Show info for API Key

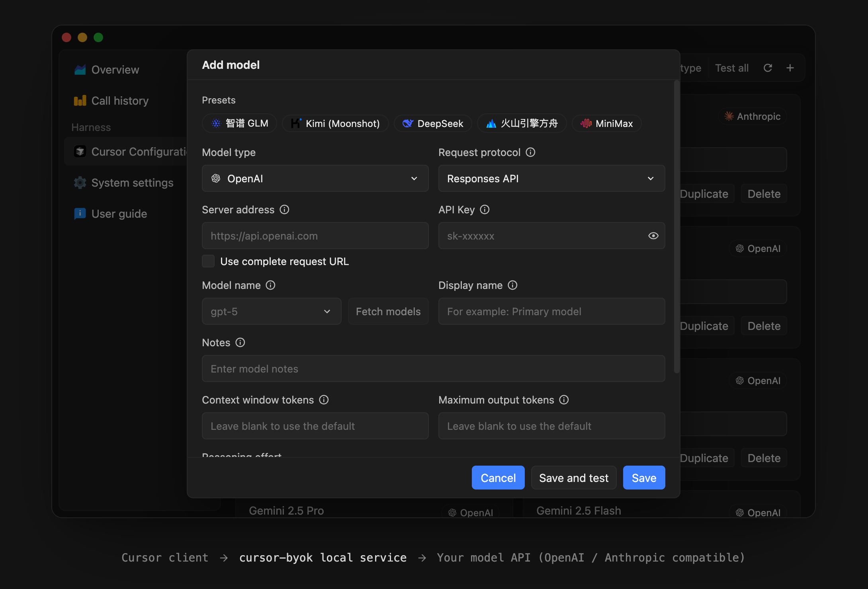[485, 209]
